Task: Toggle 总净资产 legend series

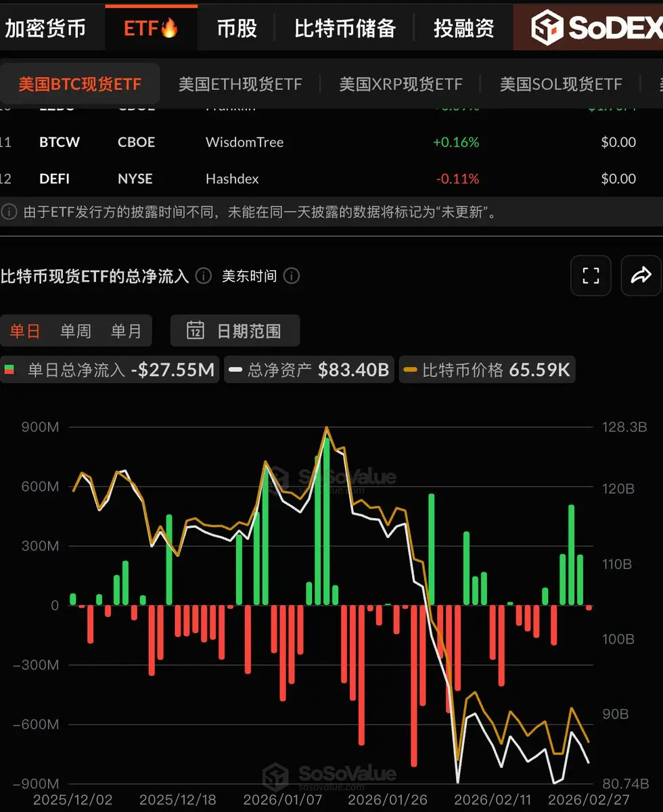Action: (308, 369)
